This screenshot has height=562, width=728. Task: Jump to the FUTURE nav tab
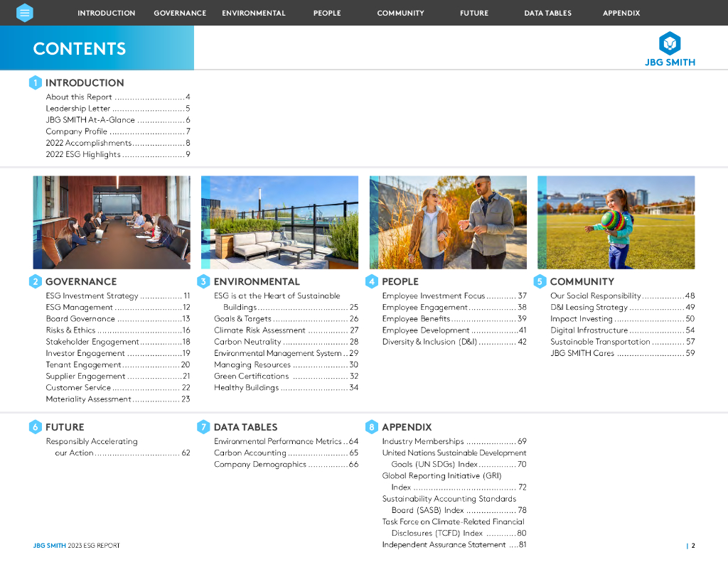(x=474, y=13)
